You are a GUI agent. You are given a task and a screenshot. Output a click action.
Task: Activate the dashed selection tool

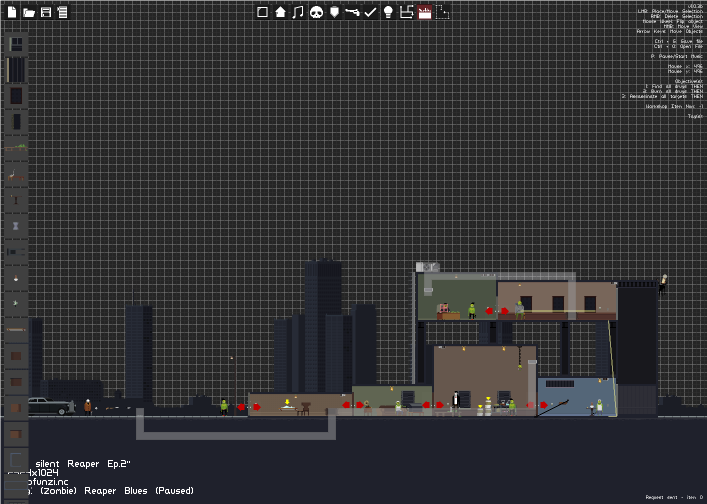442,12
